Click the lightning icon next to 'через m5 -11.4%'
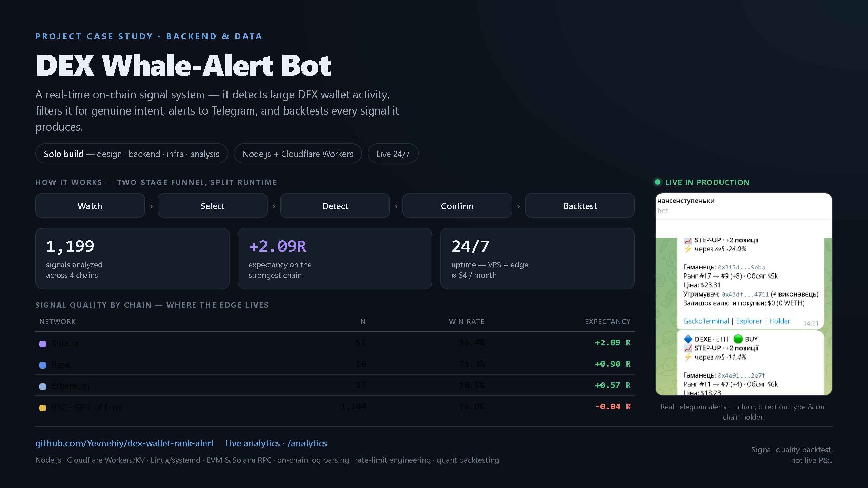This screenshot has width=868, height=488. [688, 357]
